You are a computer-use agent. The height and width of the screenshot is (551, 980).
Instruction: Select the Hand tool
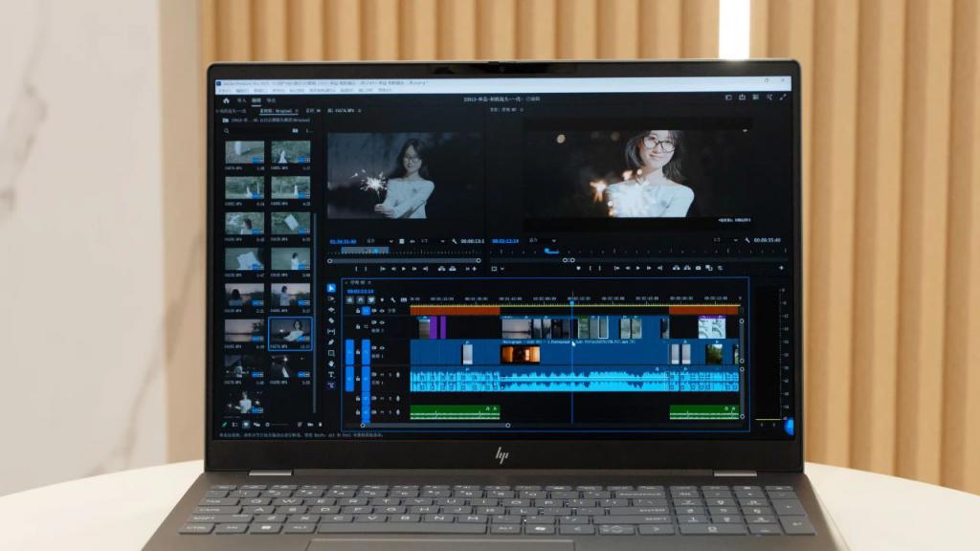pos(331,364)
